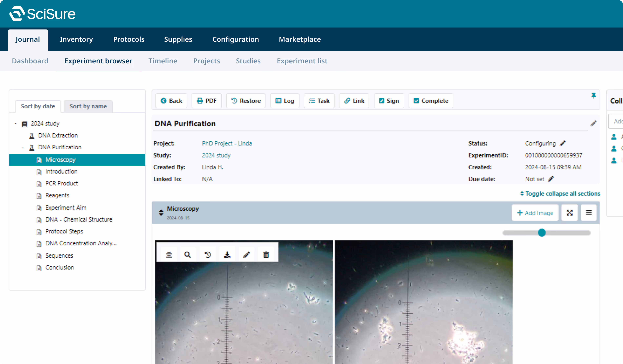Image resolution: width=623 pixels, height=364 pixels.
Task: Switch to the Protocols tab
Action: click(129, 39)
